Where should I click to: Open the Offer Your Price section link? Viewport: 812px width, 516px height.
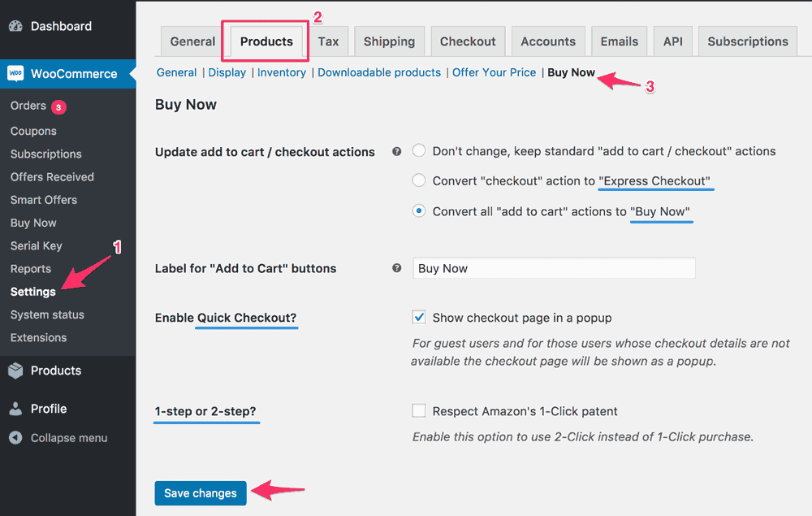(494, 72)
